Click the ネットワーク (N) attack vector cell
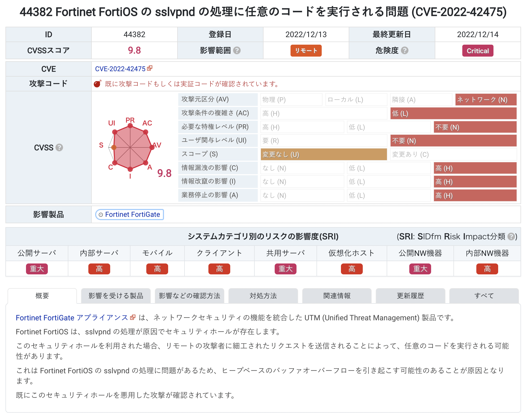The image size is (527, 420). click(x=486, y=100)
